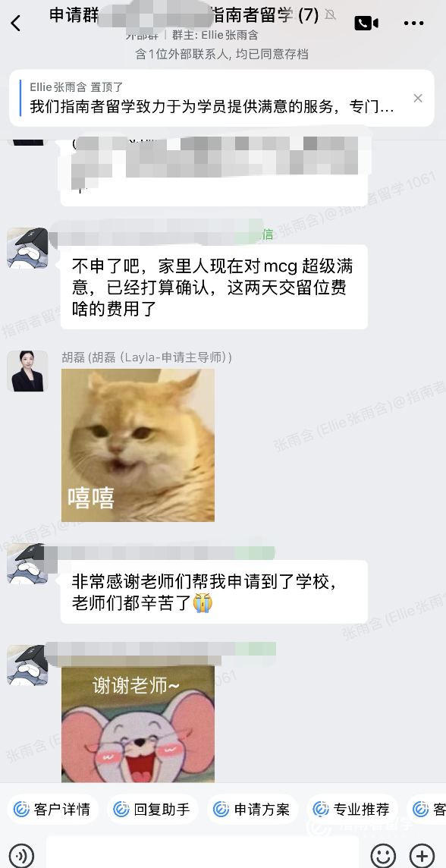This screenshot has height=868, width=446.
Task: View the 谢谢老师 mouse sticker
Action: pos(138,724)
